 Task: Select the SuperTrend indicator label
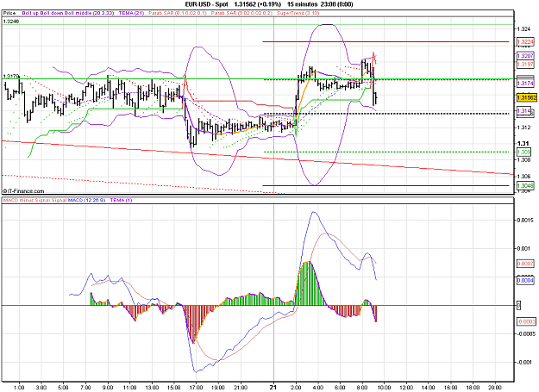[x=298, y=13]
